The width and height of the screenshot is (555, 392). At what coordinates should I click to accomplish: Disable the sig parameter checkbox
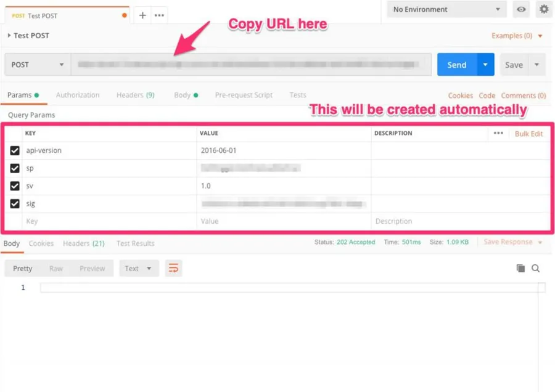pyautogui.click(x=15, y=203)
